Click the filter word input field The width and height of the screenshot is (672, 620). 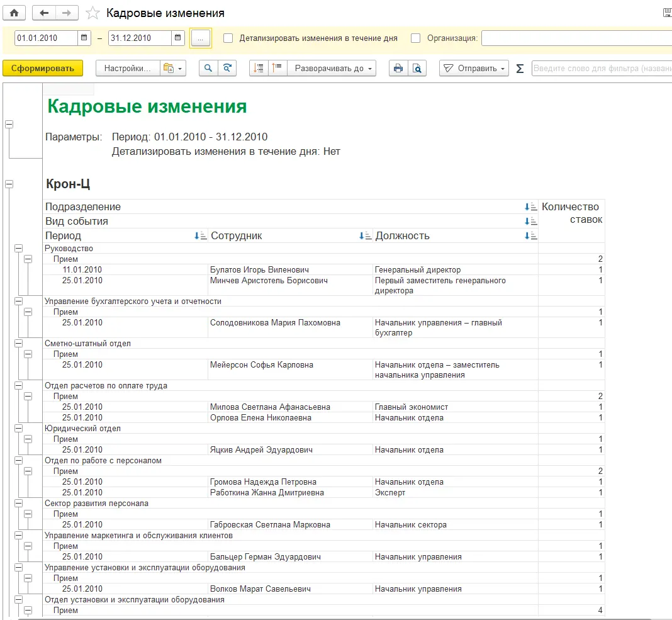point(602,68)
